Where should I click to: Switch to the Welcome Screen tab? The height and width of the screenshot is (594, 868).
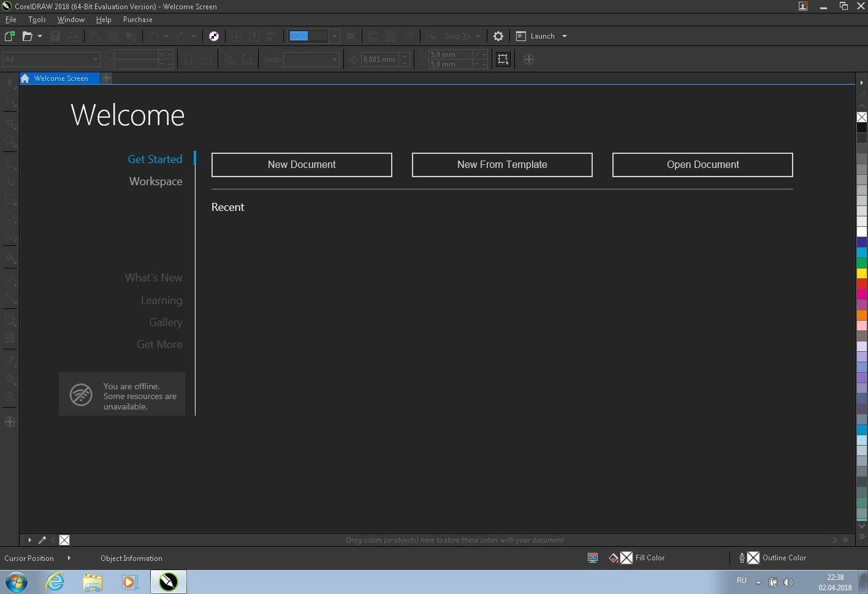click(x=59, y=78)
